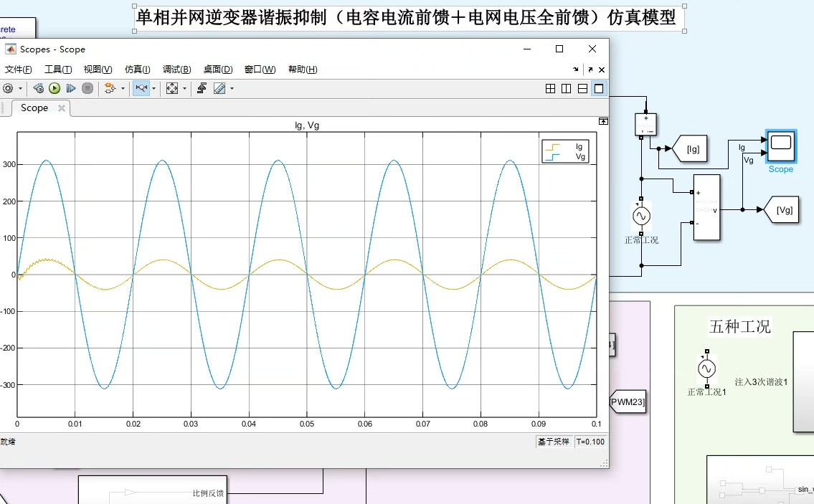Image resolution: width=814 pixels, height=504 pixels.
Task: Click the T=0.100 time indicator
Action: point(590,442)
